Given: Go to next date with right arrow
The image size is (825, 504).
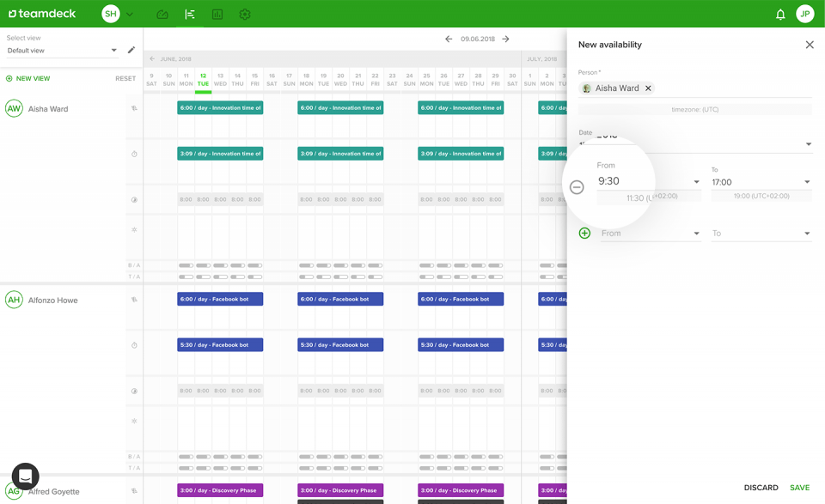Looking at the screenshot, I should [x=505, y=39].
